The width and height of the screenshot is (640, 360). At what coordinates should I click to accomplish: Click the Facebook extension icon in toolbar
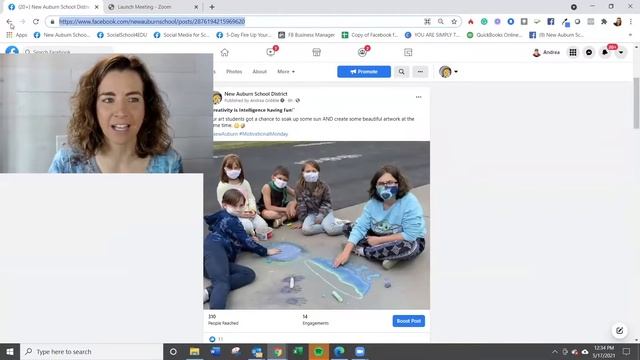tap(551, 22)
